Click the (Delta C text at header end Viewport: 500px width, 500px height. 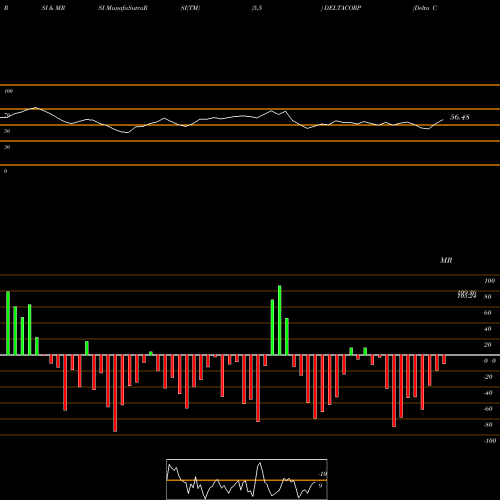coord(425,8)
